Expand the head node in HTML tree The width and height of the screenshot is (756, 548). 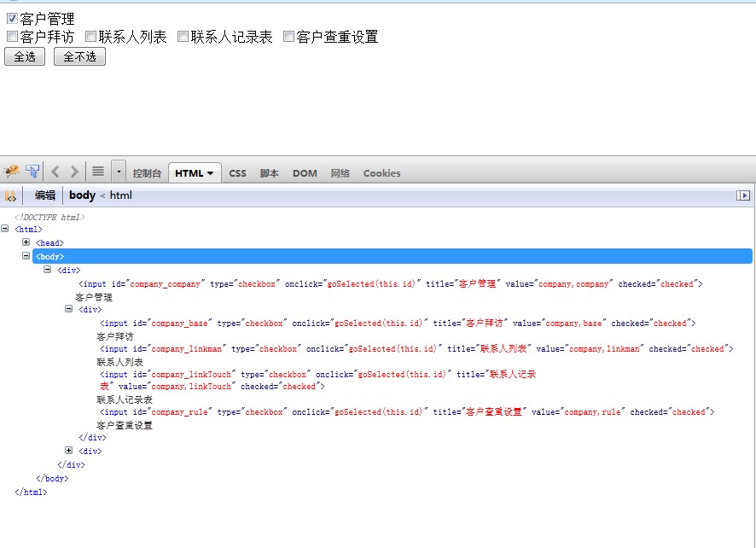click(26, 242)
